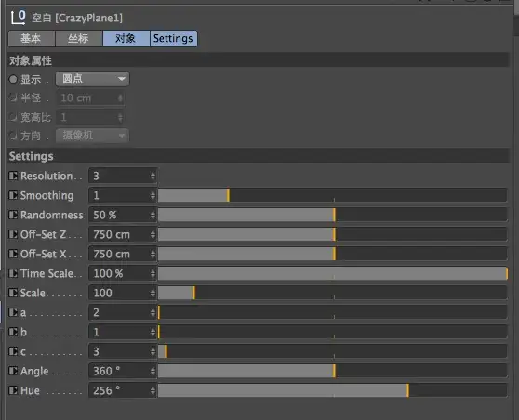Click the Randomness keyframe icon
This screenshot has width=519, height=420.
[x=13, y=215]
